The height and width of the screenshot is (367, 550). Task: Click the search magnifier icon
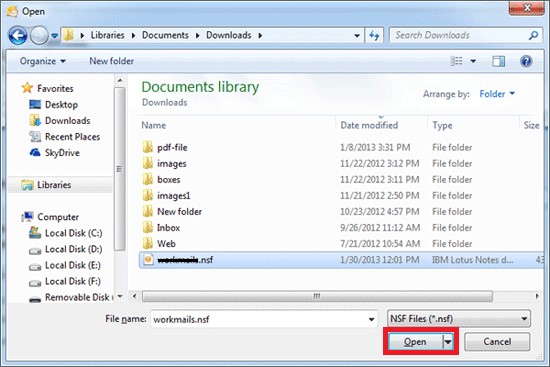coord(533,35)
